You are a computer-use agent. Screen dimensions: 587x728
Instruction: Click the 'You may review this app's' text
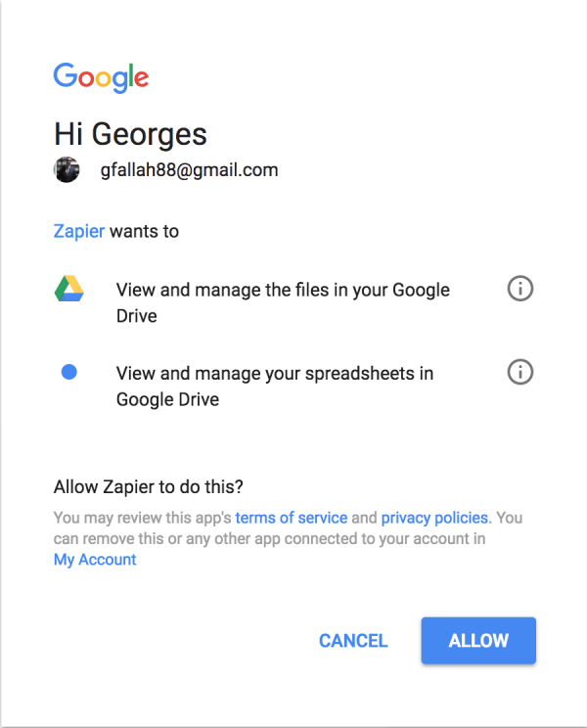pyautogui.click(x=143, y=518)
